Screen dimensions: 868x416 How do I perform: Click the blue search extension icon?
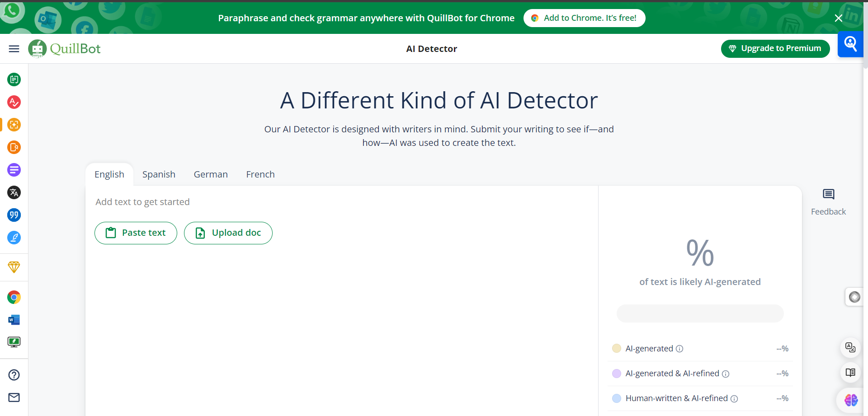click(x=850, y=44)
